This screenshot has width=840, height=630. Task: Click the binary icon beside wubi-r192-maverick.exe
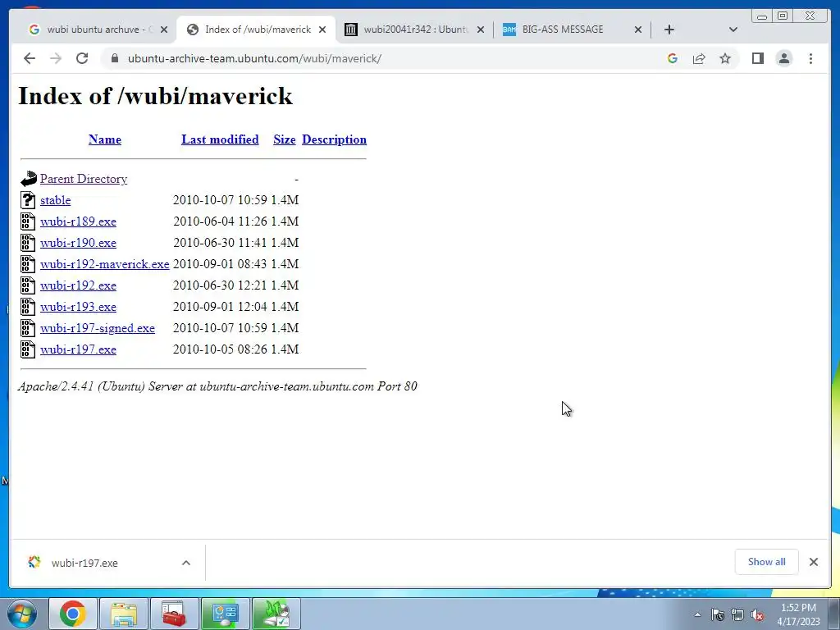click(28, 264)
